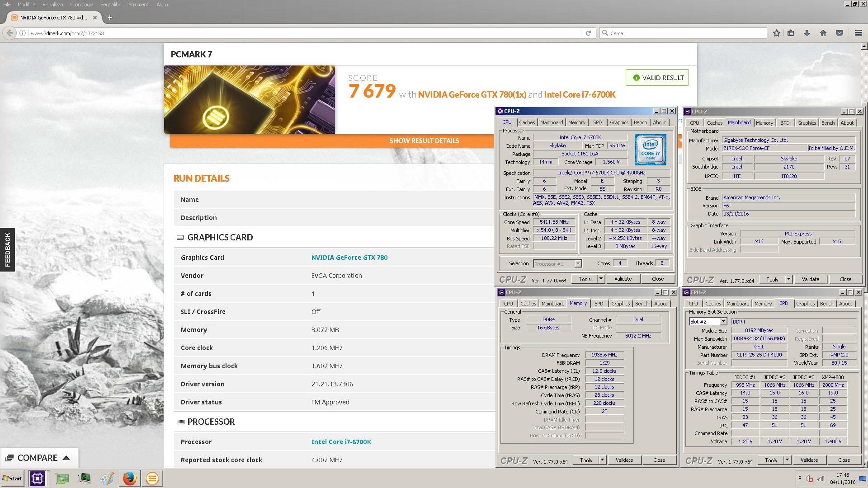This screenshot has height=488, width=868.
Task: Select the Core Speed value 5411.88 MHz
Action: click(x=554, y=222)
